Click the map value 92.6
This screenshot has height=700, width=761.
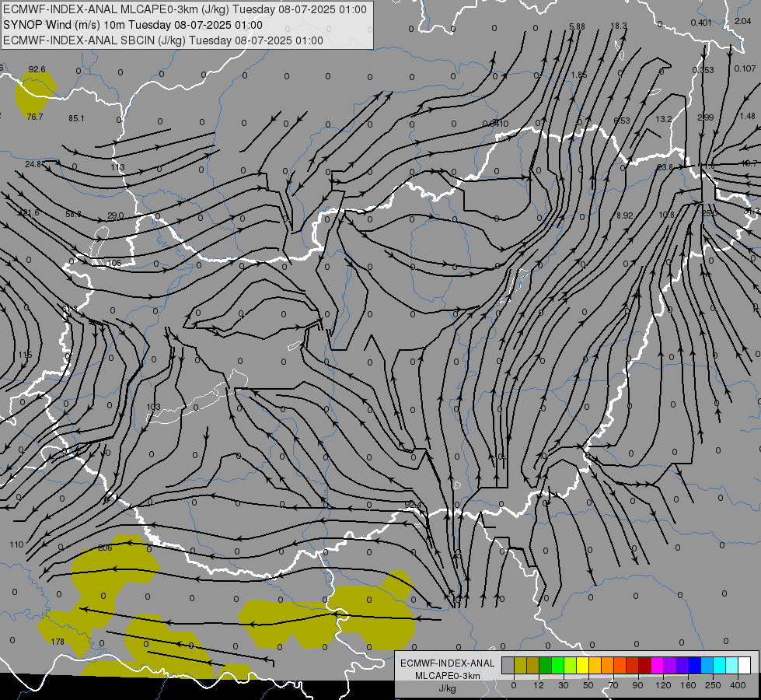tap(37, 69)
